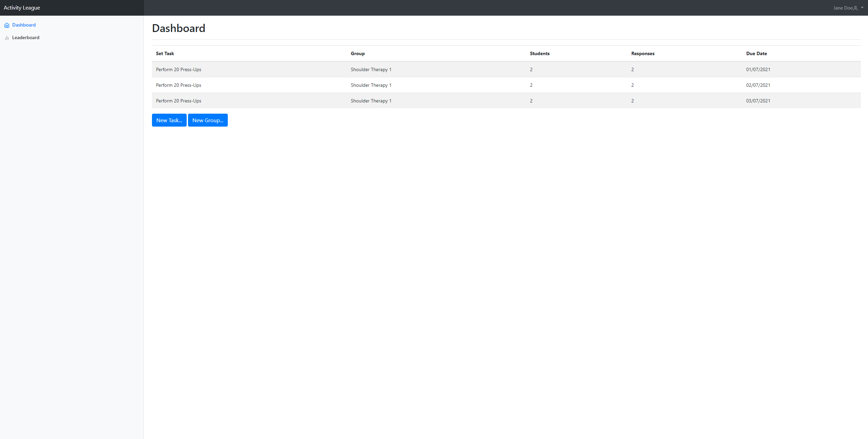868x439 pixels.
Task: Click Responses count in the 03/07/2021 row
Action: [x=632, y=101]
